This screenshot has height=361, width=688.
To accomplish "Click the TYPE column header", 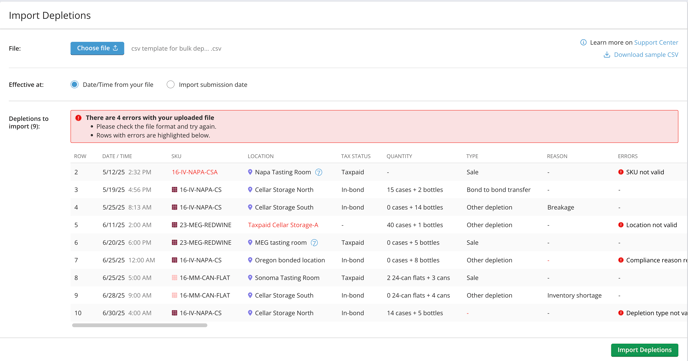I will [472, 156].
